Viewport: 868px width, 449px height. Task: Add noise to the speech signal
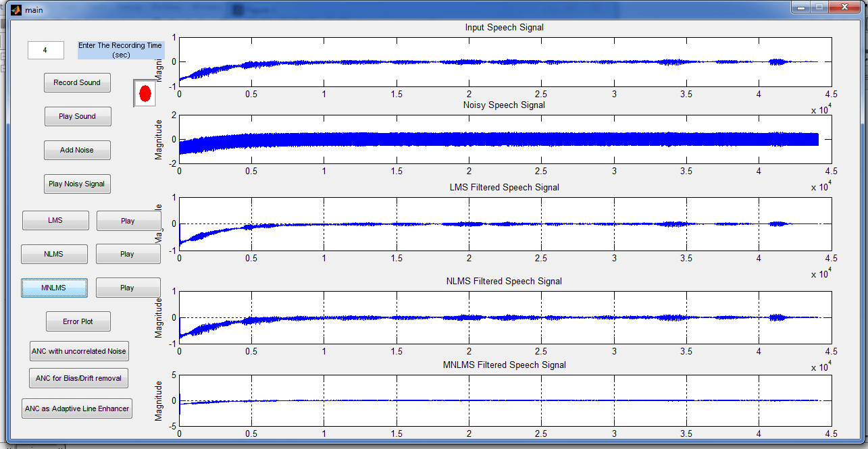point(77,150)
